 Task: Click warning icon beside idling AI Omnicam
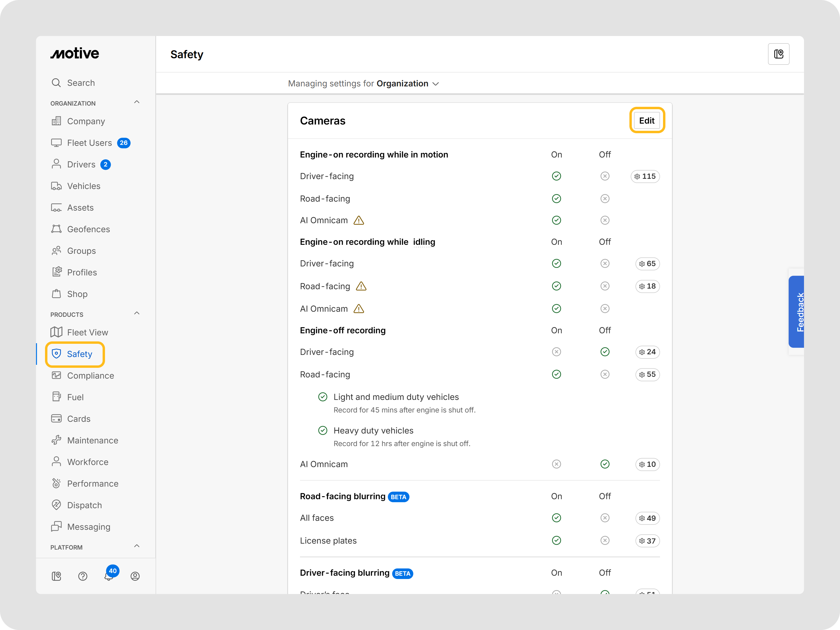(x=359, y=309)
